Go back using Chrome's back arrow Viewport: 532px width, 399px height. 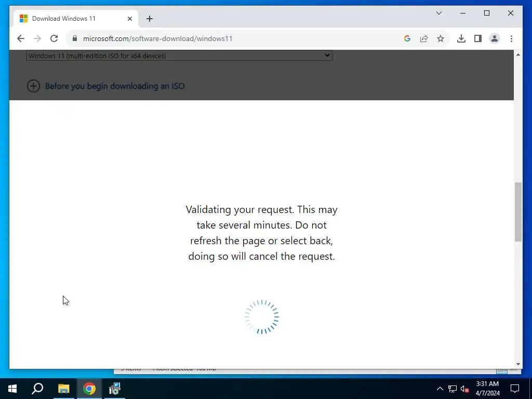click(21, 38)
